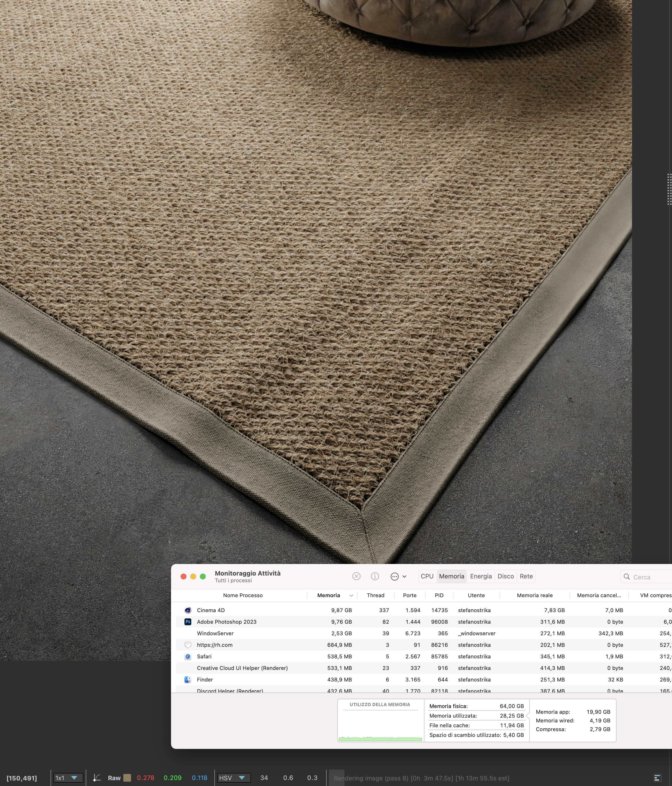
Task: Click the tan pixel color swatch
Action: [x=127, y=778]
